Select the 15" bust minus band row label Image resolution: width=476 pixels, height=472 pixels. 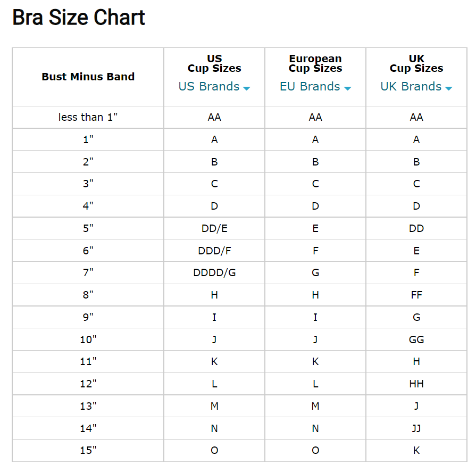(x=88, y=450)
